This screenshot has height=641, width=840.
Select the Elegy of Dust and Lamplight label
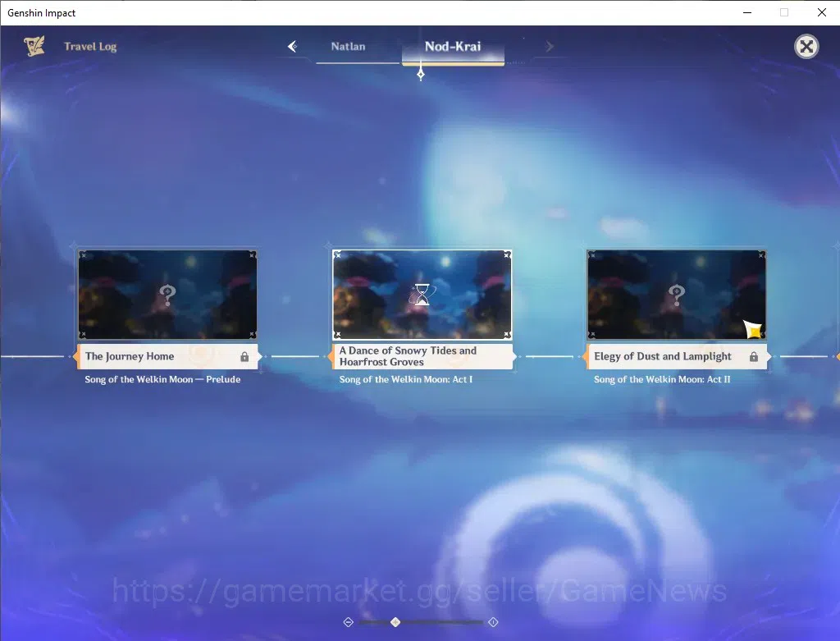(677, 356)
